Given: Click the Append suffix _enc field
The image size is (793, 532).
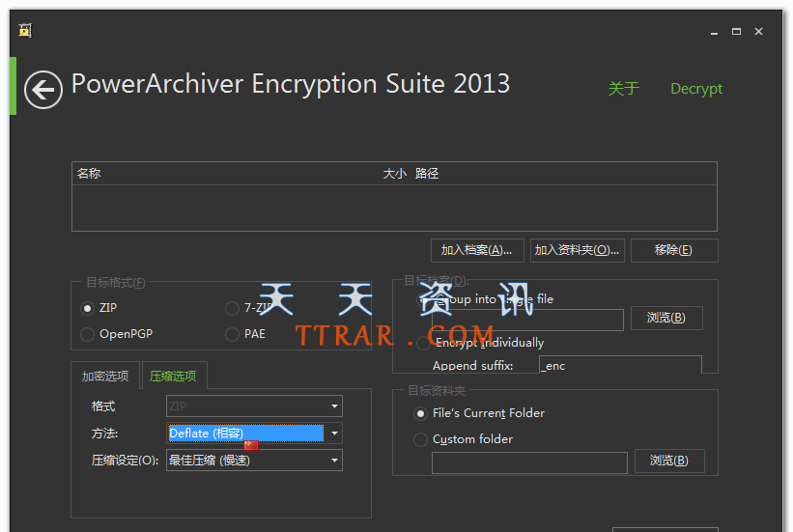Looking at the screenshot, I should (x=620, y=365).
